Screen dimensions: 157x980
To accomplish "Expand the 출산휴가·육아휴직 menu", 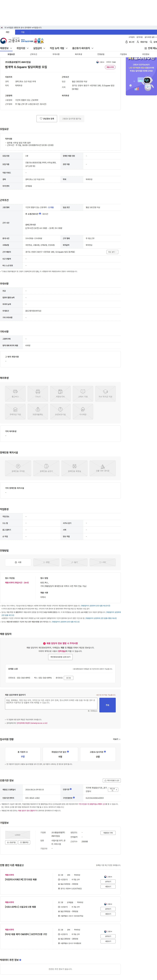I will 83,48.
